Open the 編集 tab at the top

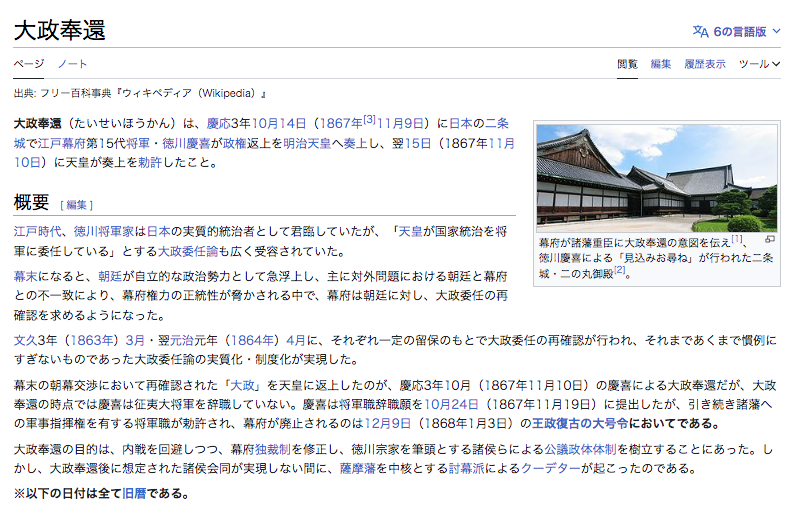(660, 64)
